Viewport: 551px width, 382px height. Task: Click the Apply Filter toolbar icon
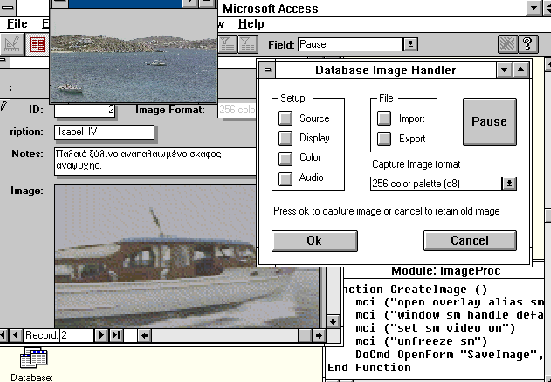pos(247,45)
